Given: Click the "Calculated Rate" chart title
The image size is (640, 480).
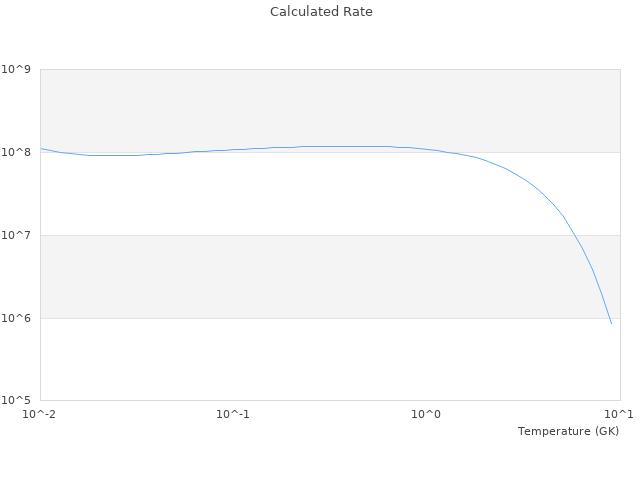Looking at the screenshot, I should (x=320, y=12).
